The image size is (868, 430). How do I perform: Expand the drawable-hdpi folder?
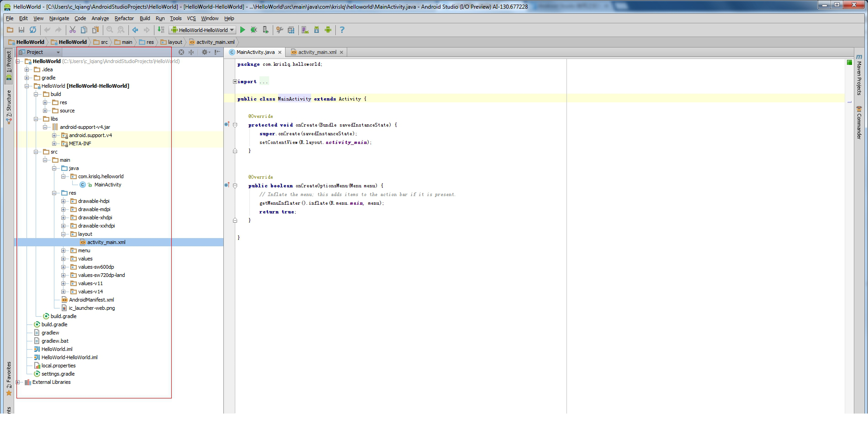point(63,201)
